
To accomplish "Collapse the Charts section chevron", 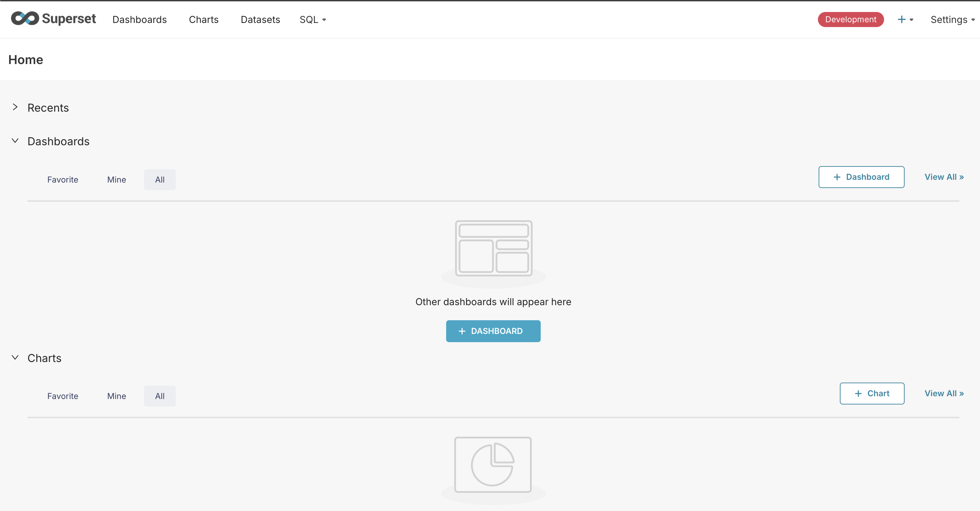I will click(15, 358).
